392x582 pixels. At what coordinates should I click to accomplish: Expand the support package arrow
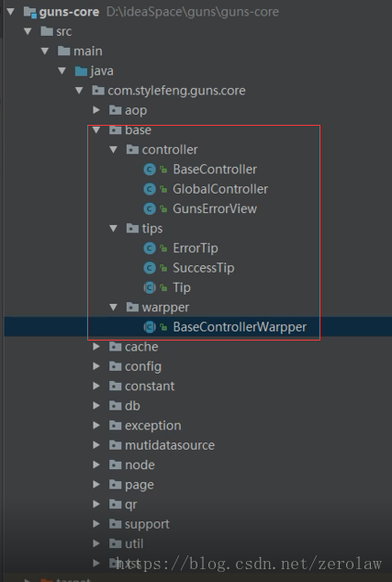[96, 523]
